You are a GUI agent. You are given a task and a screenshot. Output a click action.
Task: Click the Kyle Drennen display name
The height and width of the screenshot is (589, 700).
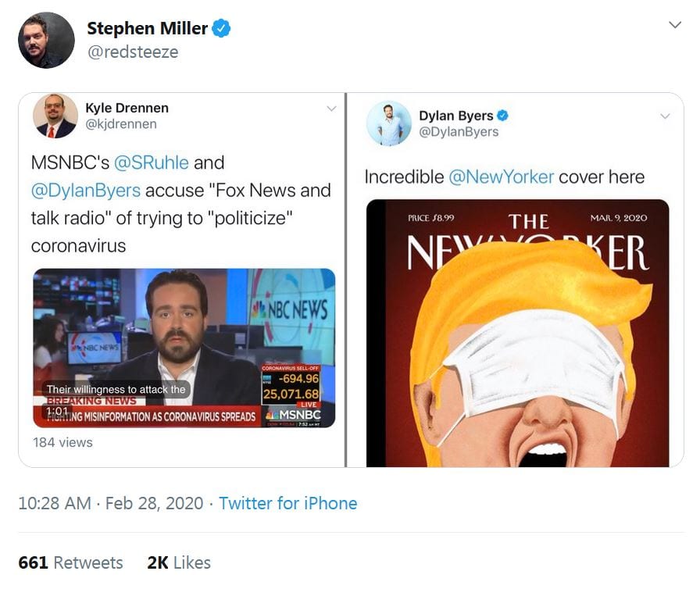pos(127,108)
